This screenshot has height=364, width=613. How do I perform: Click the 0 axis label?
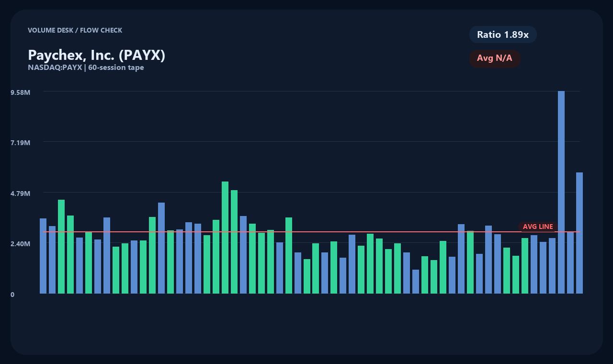click(12, 295)
